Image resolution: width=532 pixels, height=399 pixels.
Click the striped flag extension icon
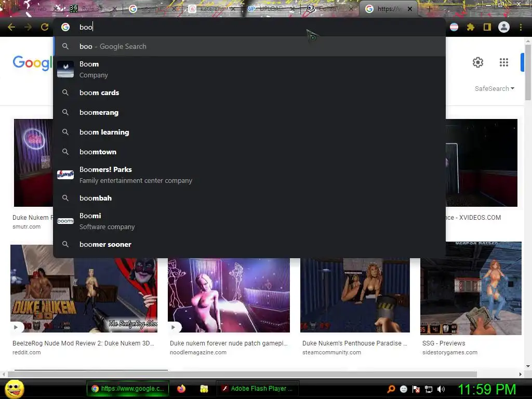point(454,27)
